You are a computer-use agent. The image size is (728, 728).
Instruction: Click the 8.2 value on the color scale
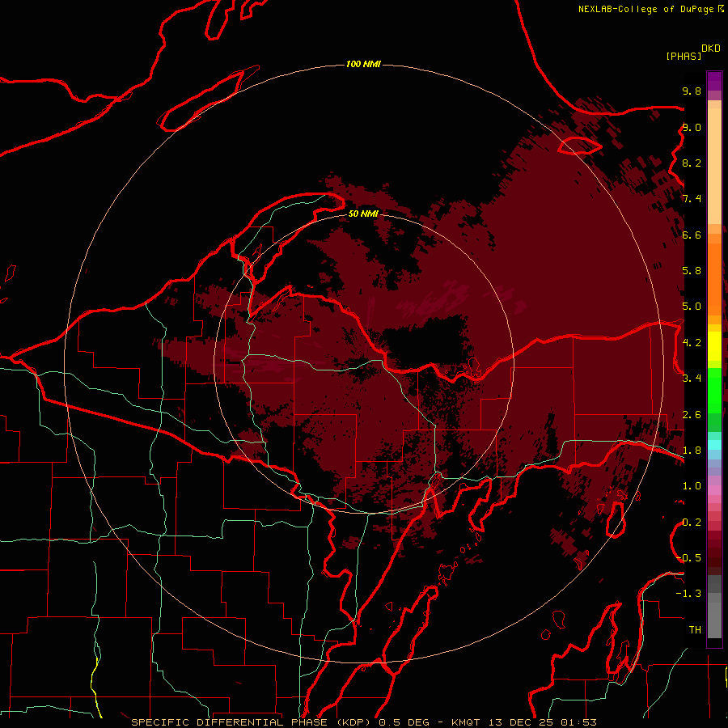coord(692,163)
